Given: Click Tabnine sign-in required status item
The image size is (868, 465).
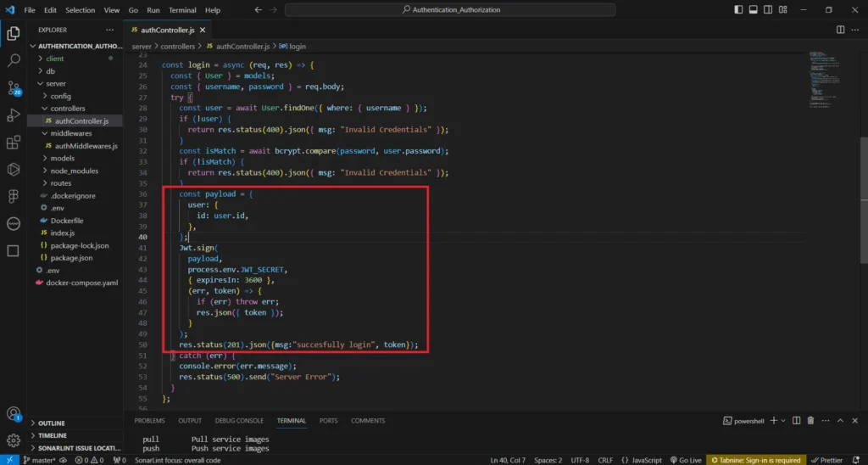Looking at the screenshot, I should pyautogui.click(x=755, y=460).
